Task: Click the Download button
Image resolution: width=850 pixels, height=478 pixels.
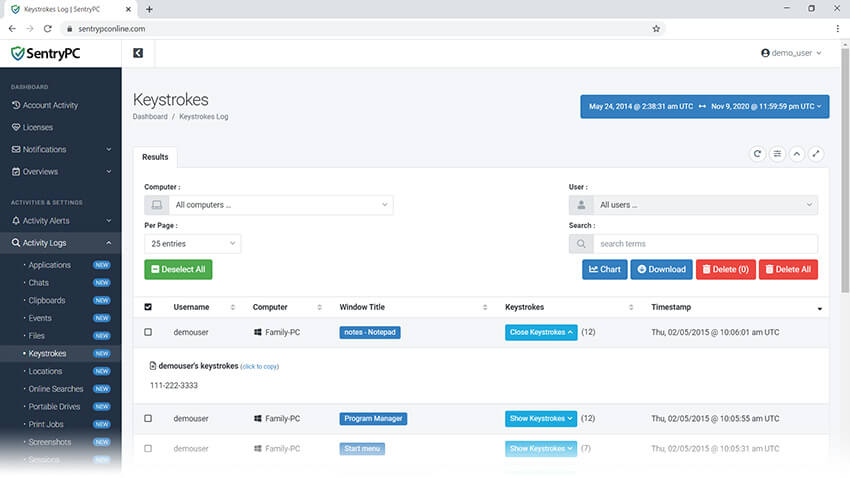Action: tap(661, 269)
